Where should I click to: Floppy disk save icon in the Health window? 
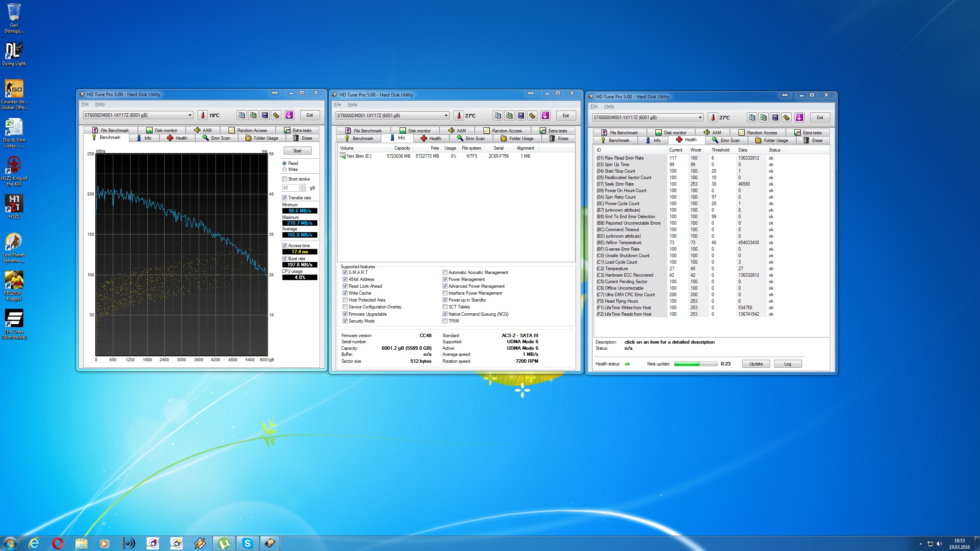tap(775, 117)
